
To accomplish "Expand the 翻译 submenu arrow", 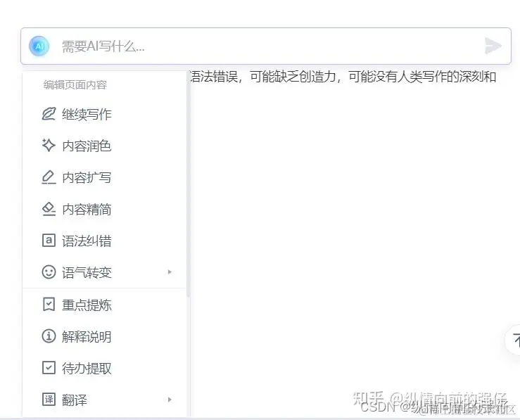I will click(x=170, y=400).
